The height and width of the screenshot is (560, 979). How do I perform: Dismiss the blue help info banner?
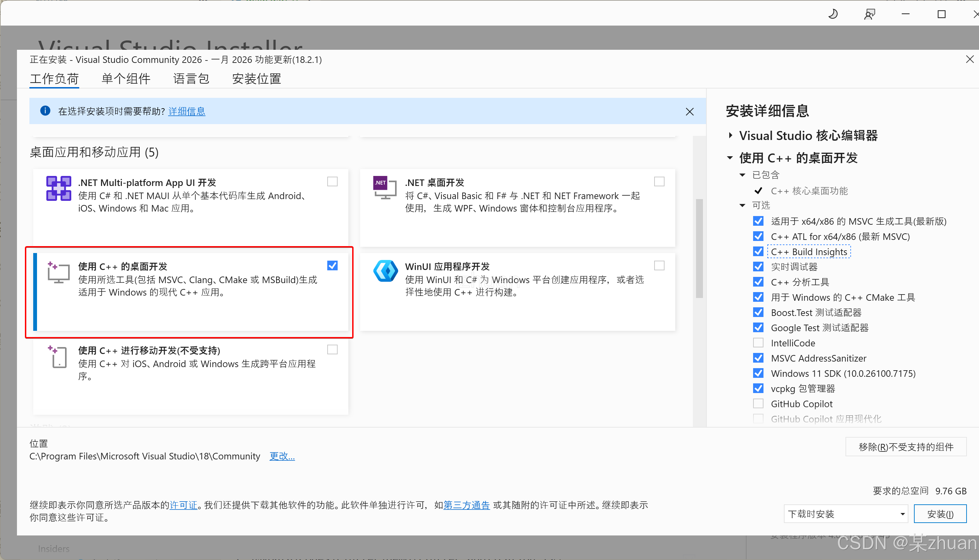[x=689, y=112]
